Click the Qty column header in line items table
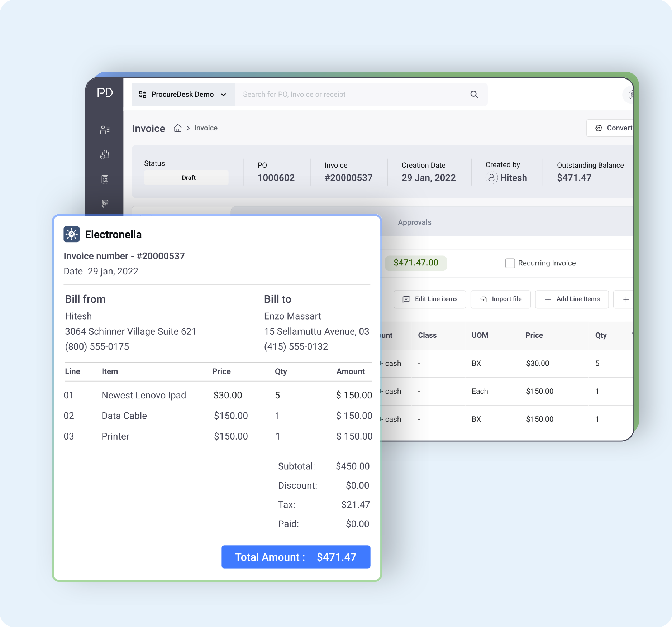This screenshot has width=672, height=628. [x=601, y=336]
